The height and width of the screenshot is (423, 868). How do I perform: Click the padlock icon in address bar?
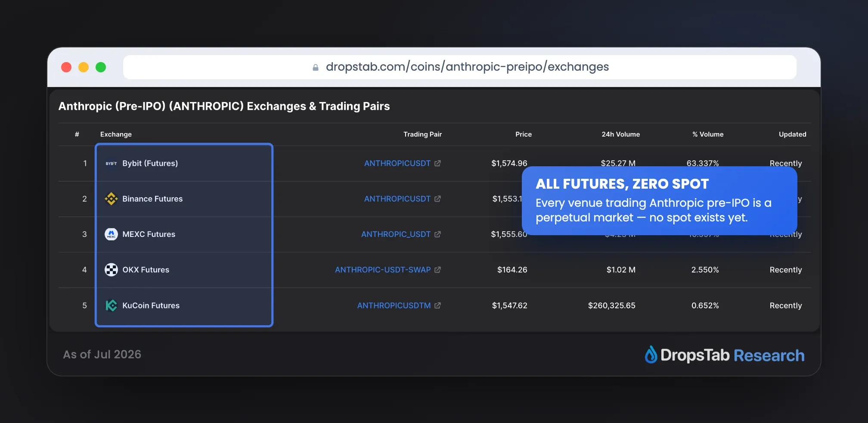[x=316, y=67]
